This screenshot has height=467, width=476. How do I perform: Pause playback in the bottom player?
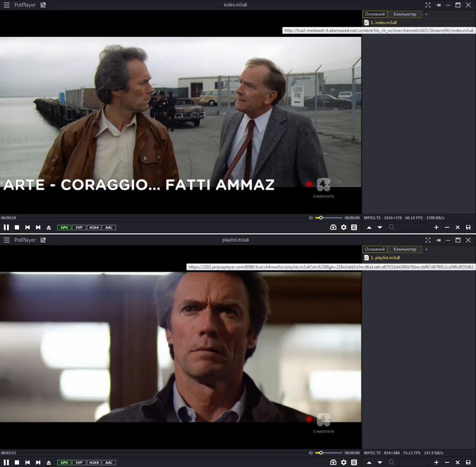(6, 462)
